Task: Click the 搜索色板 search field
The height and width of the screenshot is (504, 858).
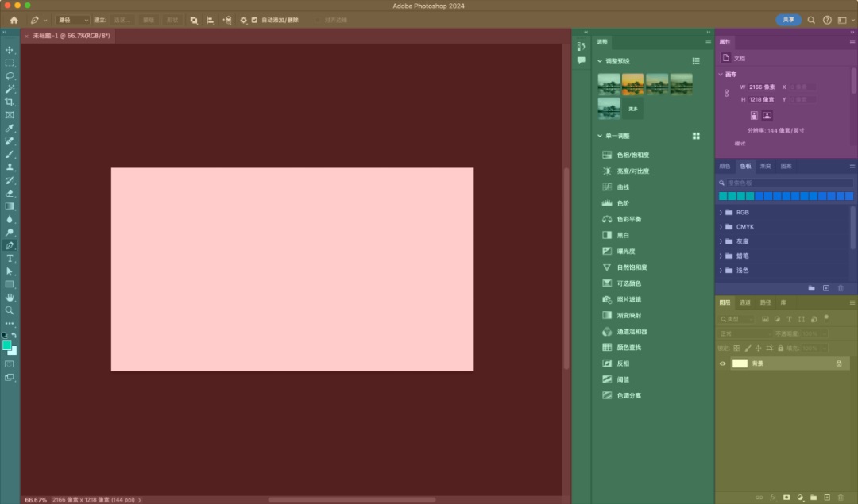Action: (786, 183)
